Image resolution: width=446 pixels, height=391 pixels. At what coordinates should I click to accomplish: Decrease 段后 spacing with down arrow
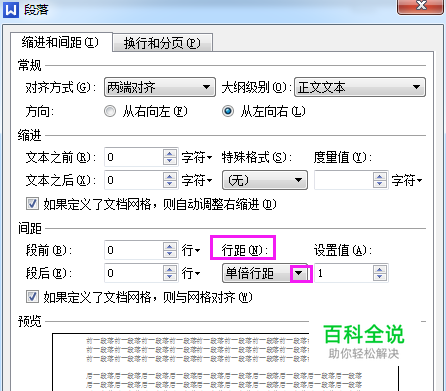click(170, 277)
